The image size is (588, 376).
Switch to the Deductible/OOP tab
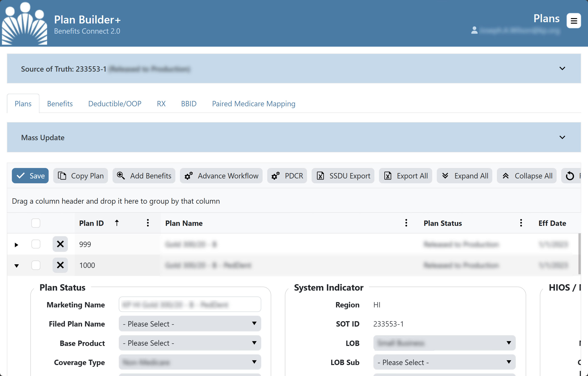(x=115, y=103)
